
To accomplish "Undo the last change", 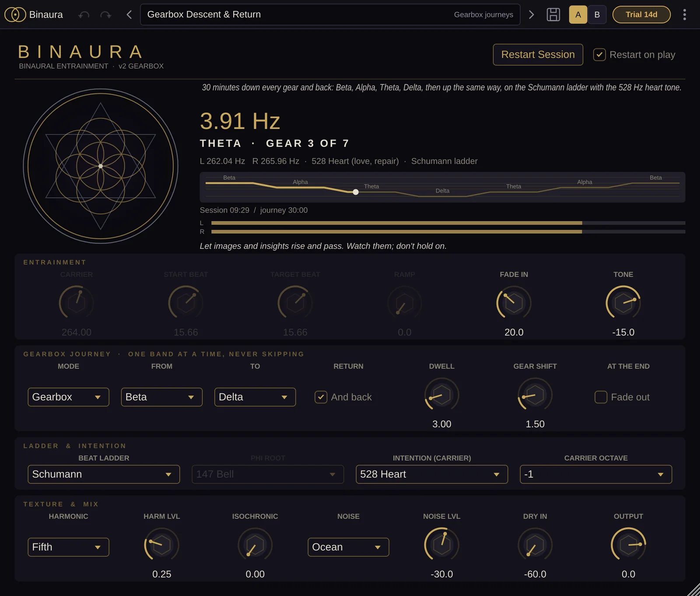I will click(84, 15).
